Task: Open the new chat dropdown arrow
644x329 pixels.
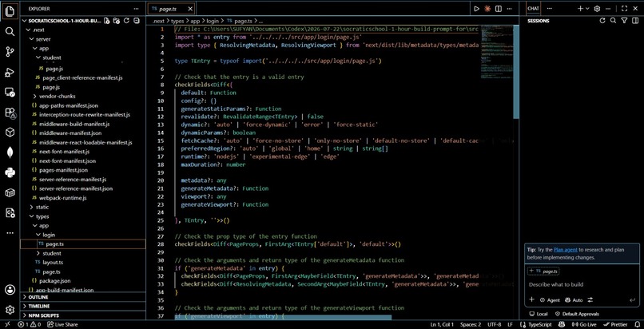Action: 587,8
